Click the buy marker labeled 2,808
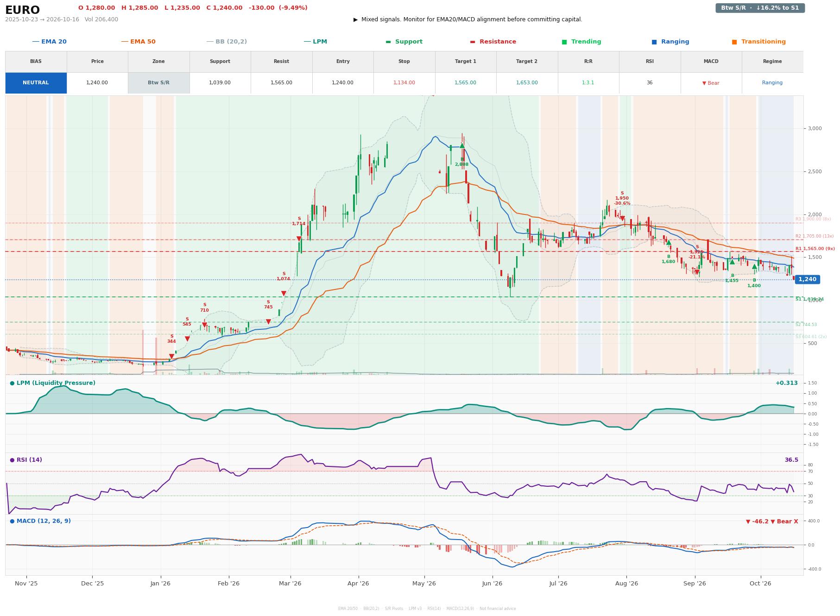Image resolution: width=840 pixels, height=616 pixels. (462, 146)
